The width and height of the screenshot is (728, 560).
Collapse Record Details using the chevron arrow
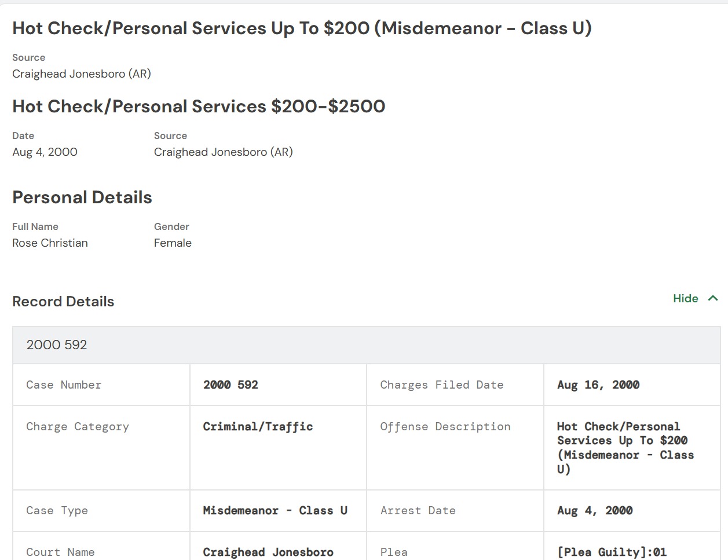coord(713,299)
